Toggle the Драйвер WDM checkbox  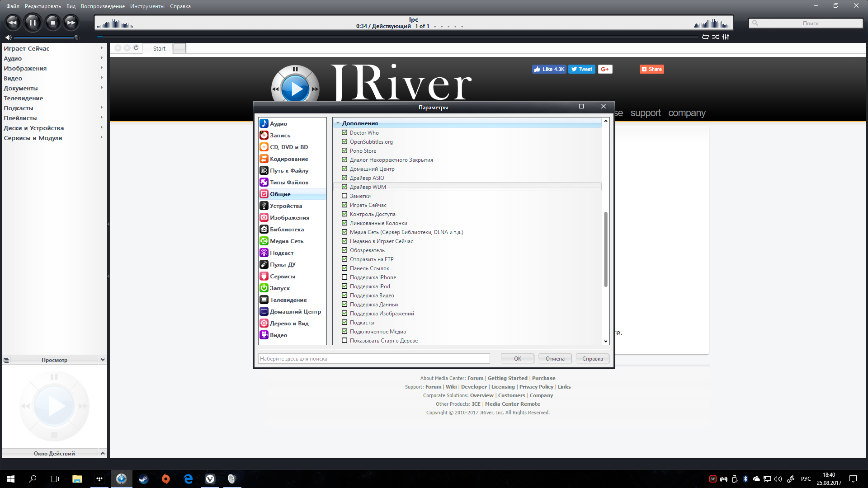tap(344, 187)
